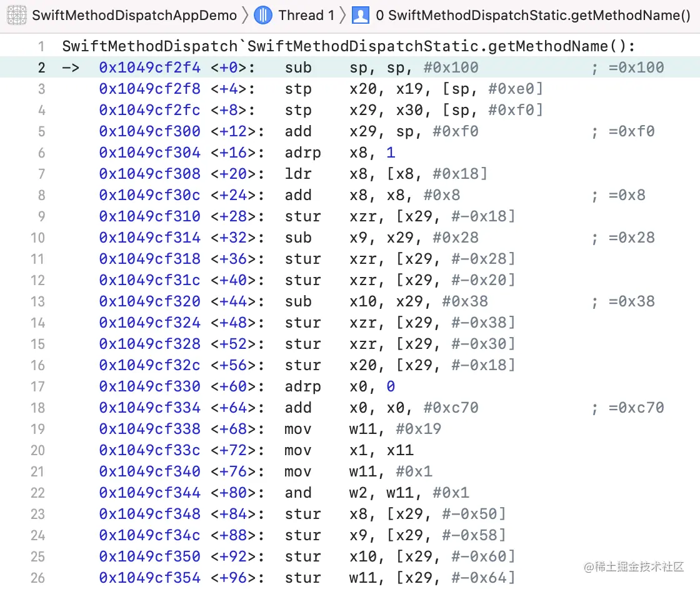Click address 0x1049cf310

pos(149,216)
